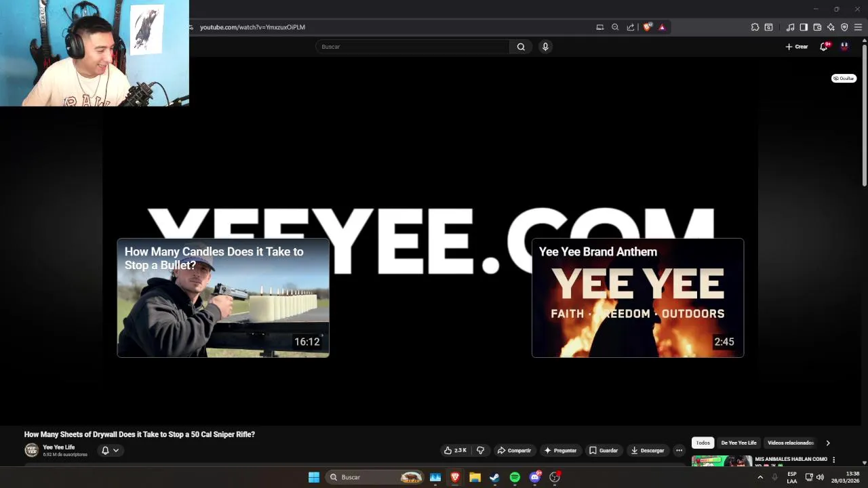Click the YouTube search magnifier button

[x=521, y=47]
